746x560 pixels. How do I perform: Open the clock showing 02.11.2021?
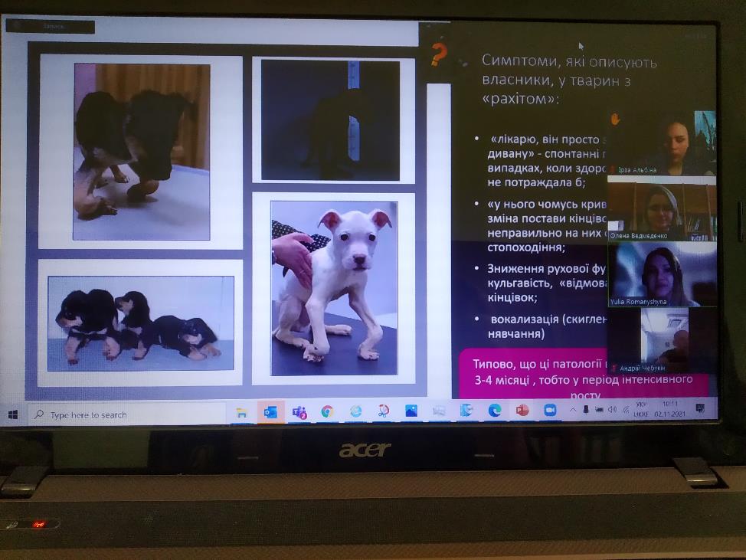pos(670,409)
